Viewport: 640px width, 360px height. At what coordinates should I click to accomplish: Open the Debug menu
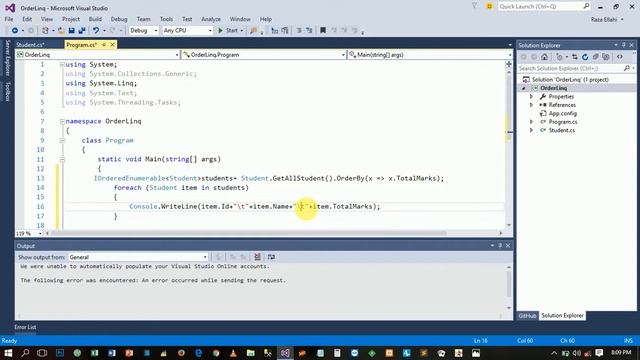tap(119, 19)
